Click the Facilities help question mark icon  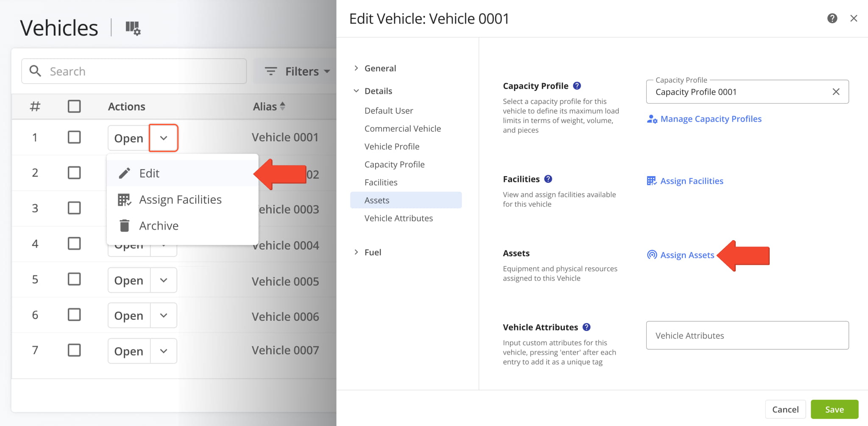point(548,179)
